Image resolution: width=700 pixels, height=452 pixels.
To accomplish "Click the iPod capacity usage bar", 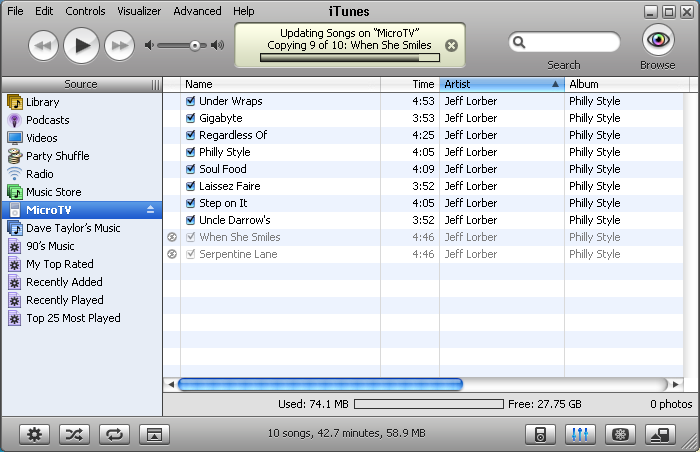I will click(x=429, y=404).
